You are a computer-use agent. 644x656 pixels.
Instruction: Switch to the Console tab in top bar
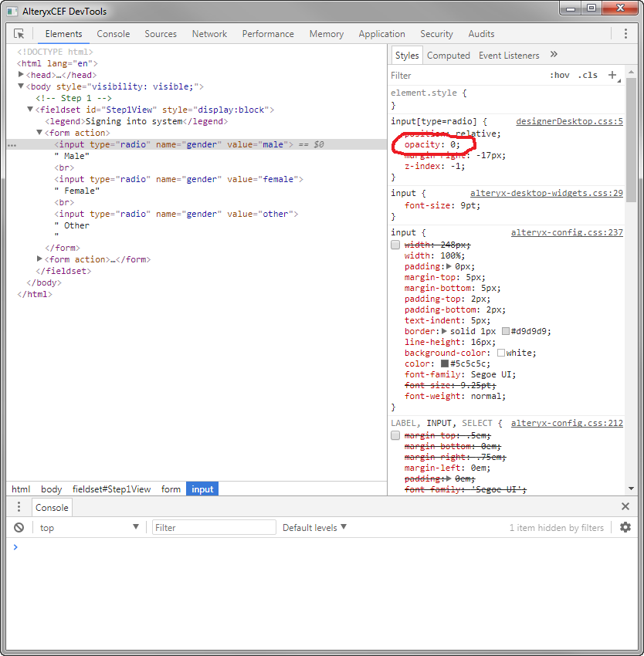click(113, 34)
